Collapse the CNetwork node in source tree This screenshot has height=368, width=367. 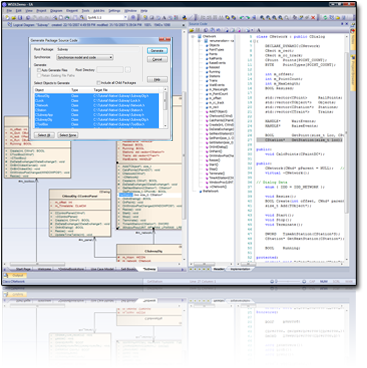point(193,36)
